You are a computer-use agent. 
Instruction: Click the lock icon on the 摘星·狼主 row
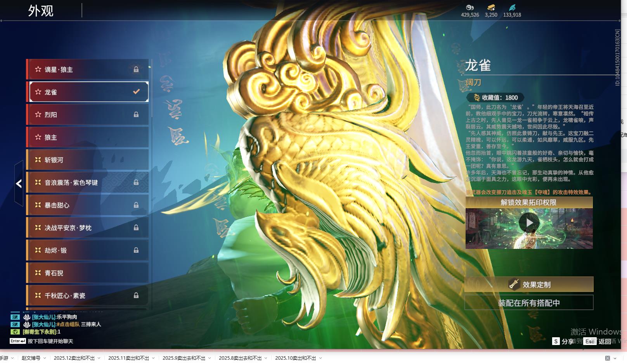(136, 69)
